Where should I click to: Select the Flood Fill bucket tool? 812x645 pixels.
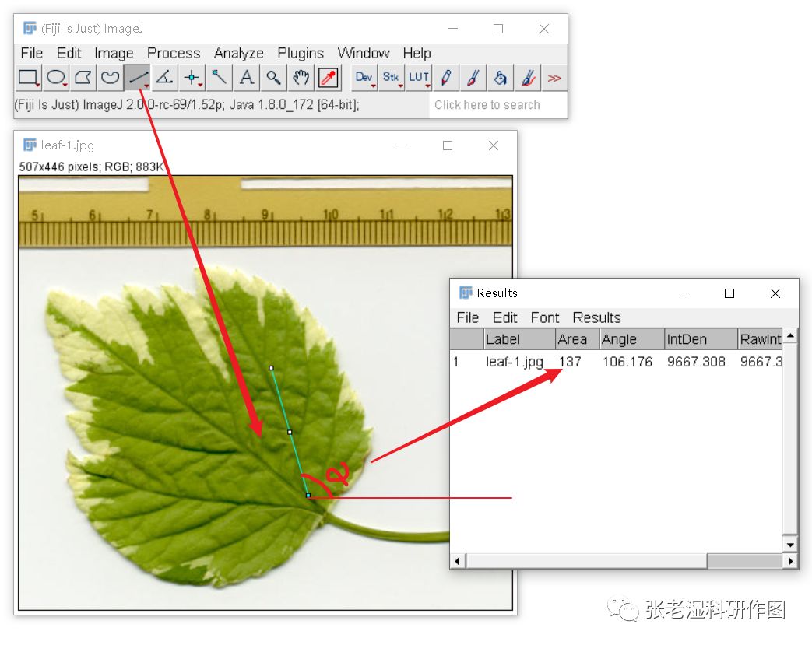point(501,78)
